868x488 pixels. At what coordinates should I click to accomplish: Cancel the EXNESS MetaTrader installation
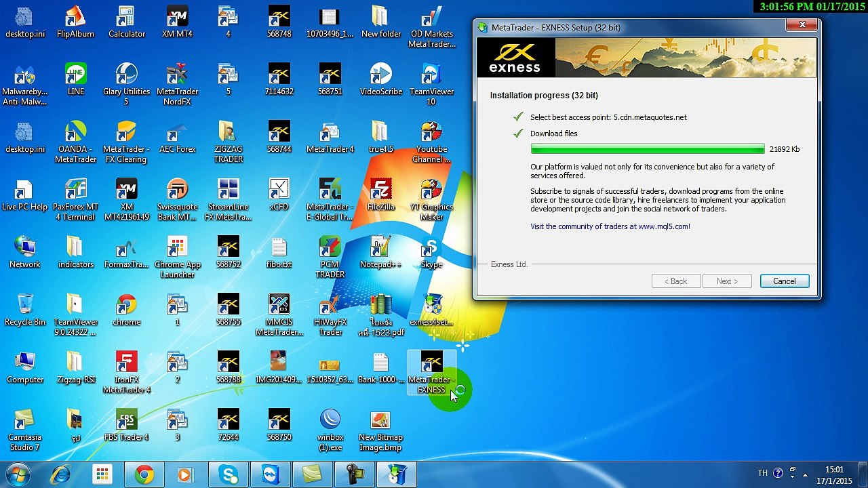[x=785, y=281]
